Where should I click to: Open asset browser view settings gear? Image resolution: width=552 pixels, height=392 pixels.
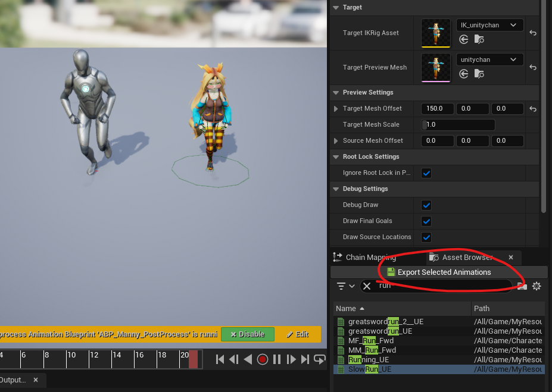coord(537,286)
